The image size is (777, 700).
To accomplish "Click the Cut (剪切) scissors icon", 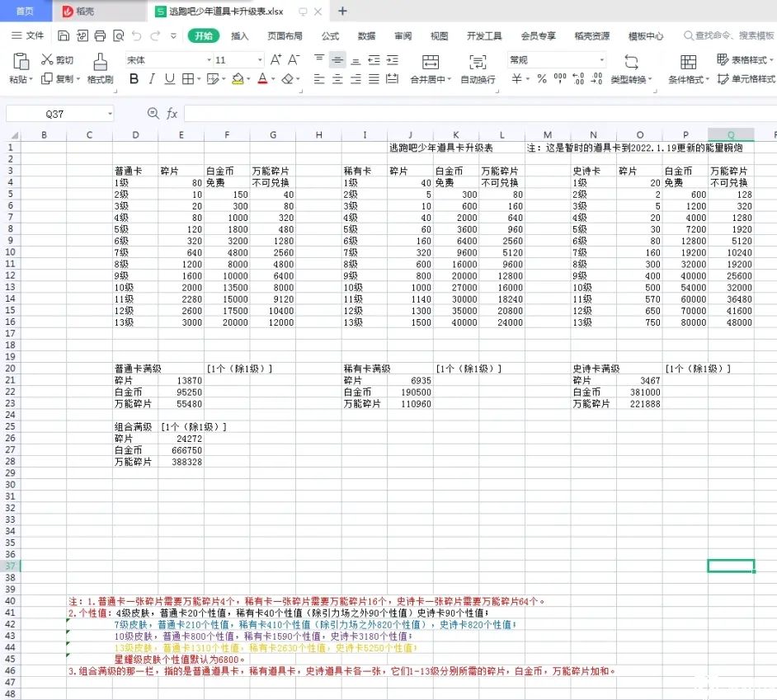I will [47, 60].
